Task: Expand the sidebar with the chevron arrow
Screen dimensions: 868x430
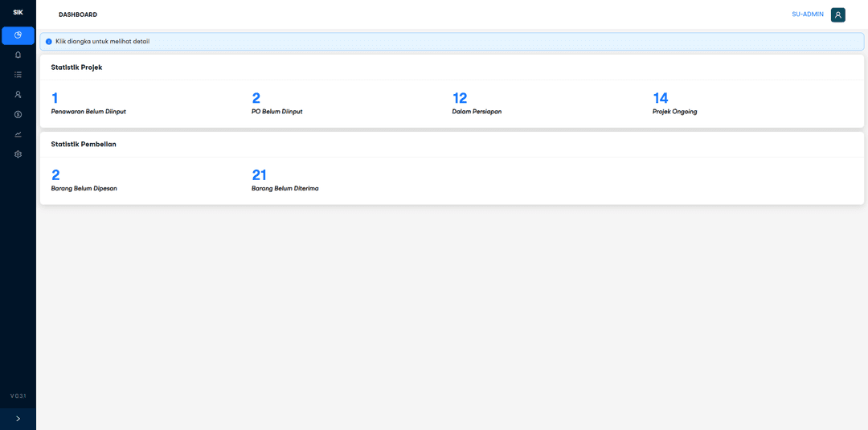Action: [x=18, y=419]
